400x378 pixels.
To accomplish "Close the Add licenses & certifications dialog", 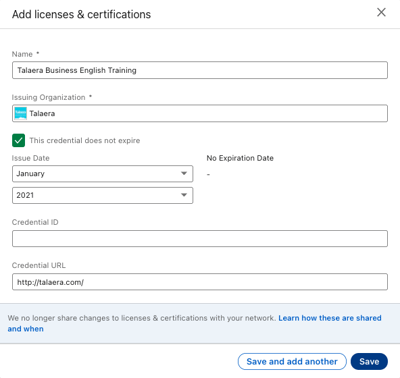I will point(381,13).
